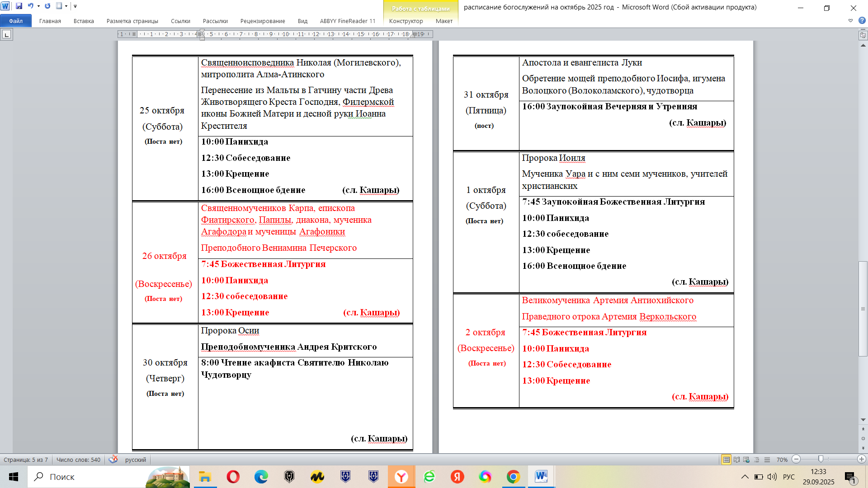Expand the Customize Quick Access Toolbar dropdown
This screenshot has width=868, height=488.
[75, 6]
